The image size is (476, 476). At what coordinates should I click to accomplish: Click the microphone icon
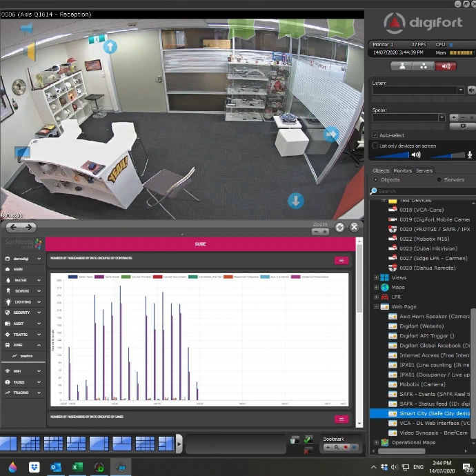[x=470, y=155]
